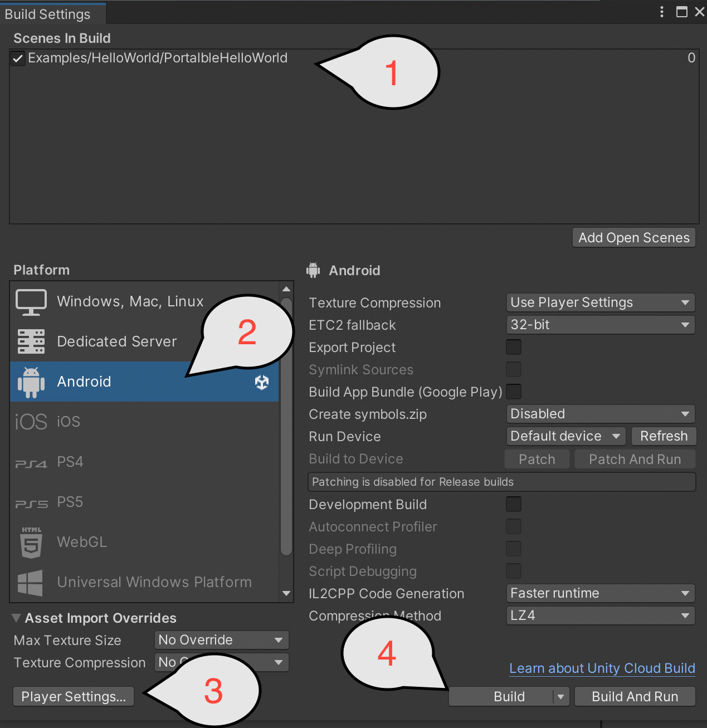707x728 pixels.
Task: Select the WebGL platform entry
Action: pos(144,543)
